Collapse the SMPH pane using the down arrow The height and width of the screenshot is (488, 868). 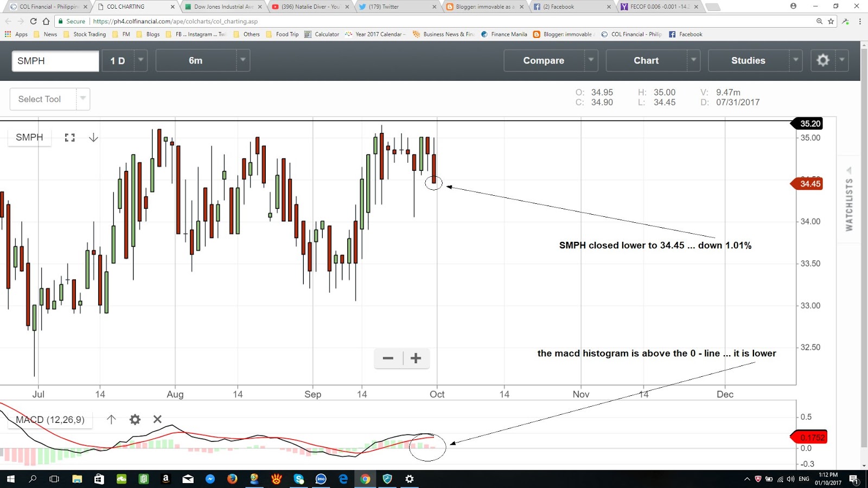93,137
